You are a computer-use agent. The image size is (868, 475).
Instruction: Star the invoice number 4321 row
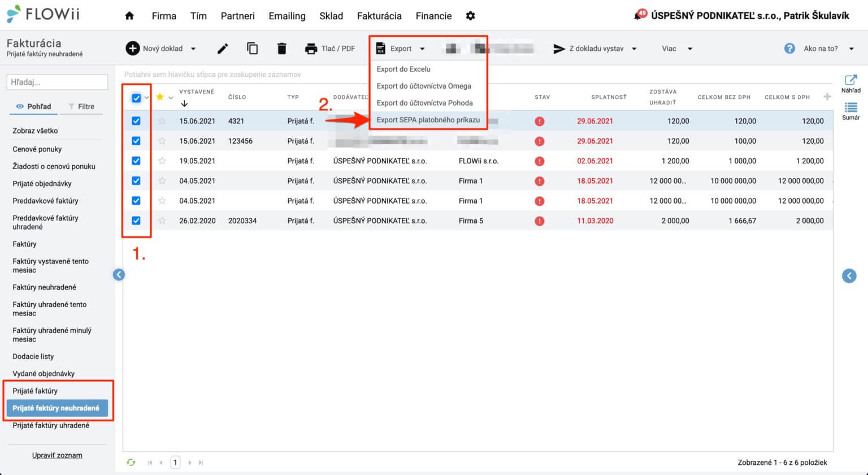point(162,121)
